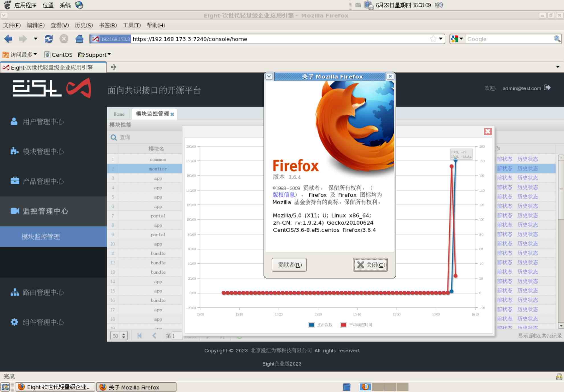The width and height of the screenshot is (564, 392).
Task: Select the common row in module list
Action: point(145,159)
